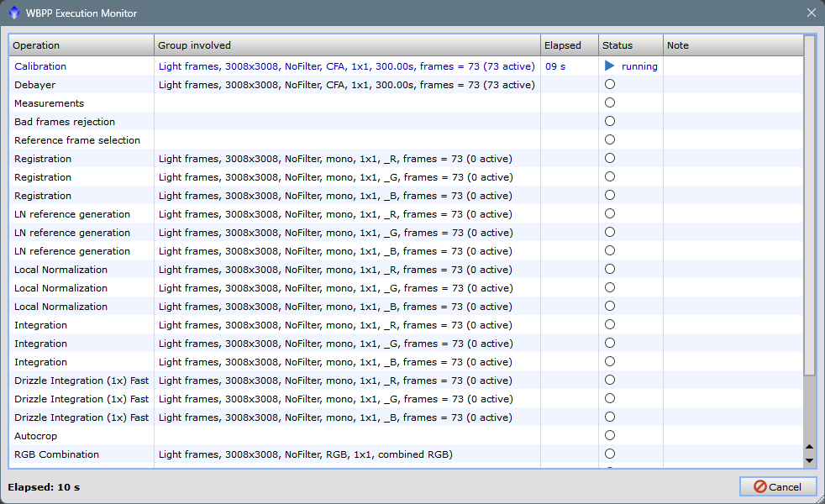Click the Operation column header

pyautogui.click(x=81, y=45)
